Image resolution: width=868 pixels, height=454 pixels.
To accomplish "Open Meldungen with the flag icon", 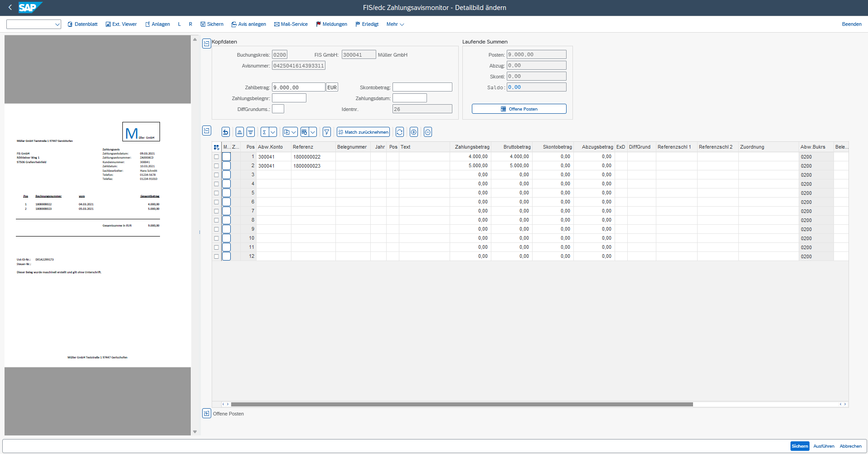I will (331, 24).
